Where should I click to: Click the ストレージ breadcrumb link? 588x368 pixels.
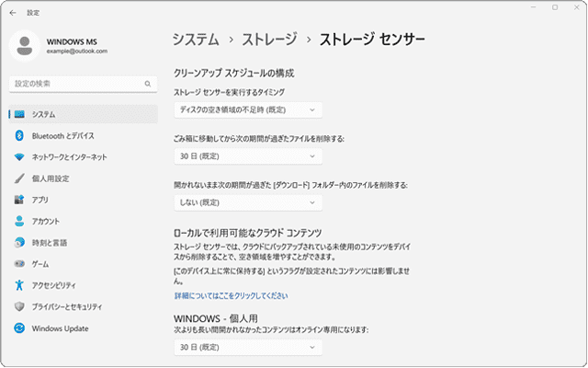pos(269,40)
